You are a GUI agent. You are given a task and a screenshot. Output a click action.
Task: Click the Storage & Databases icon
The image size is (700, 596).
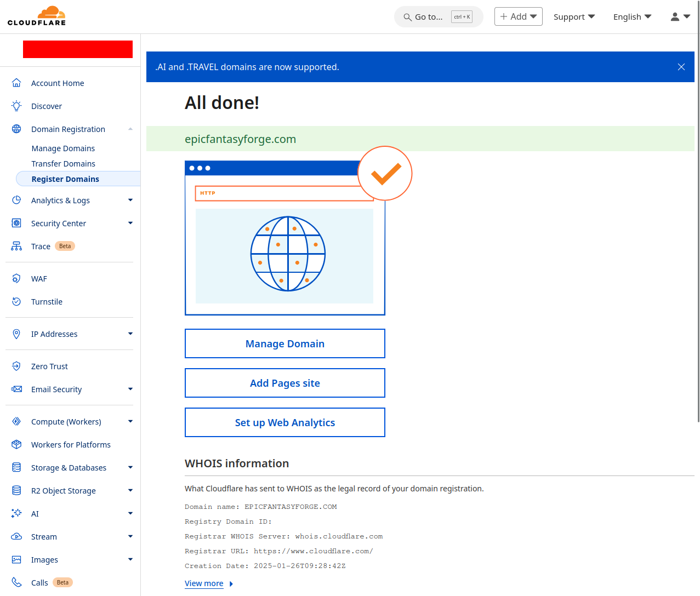(16, 467)
